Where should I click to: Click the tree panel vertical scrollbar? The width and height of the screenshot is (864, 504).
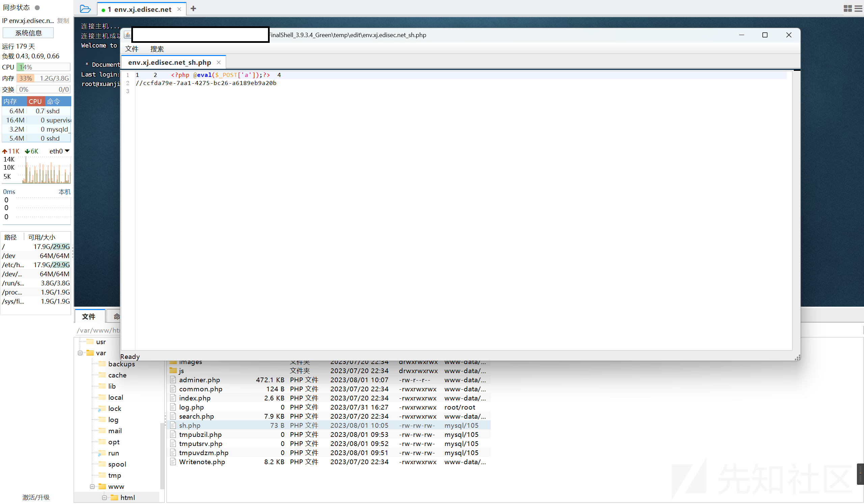tap(162, 456)
